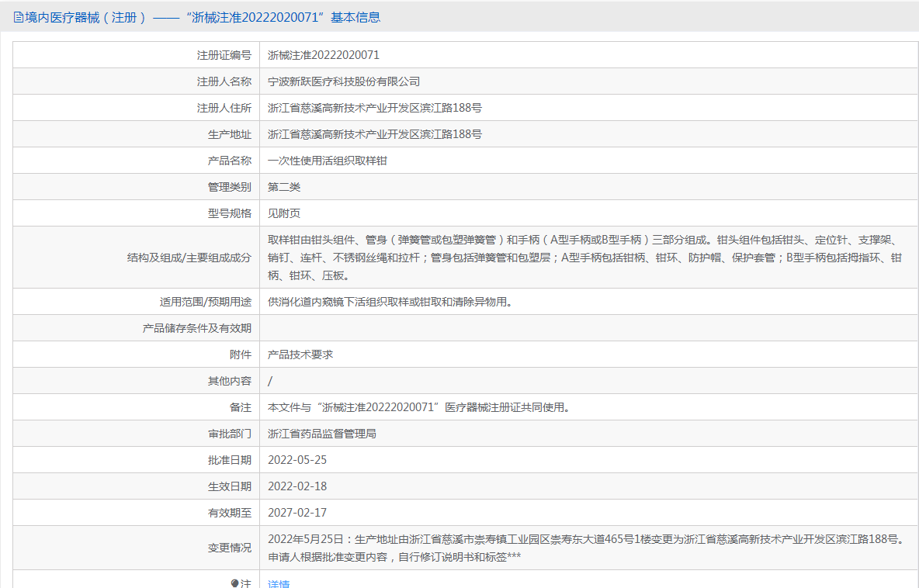The height and width of the screenshot is (588, 919).
Task: Click the 适用范围/预期用途 value text
Action: (x=390, y=302)
